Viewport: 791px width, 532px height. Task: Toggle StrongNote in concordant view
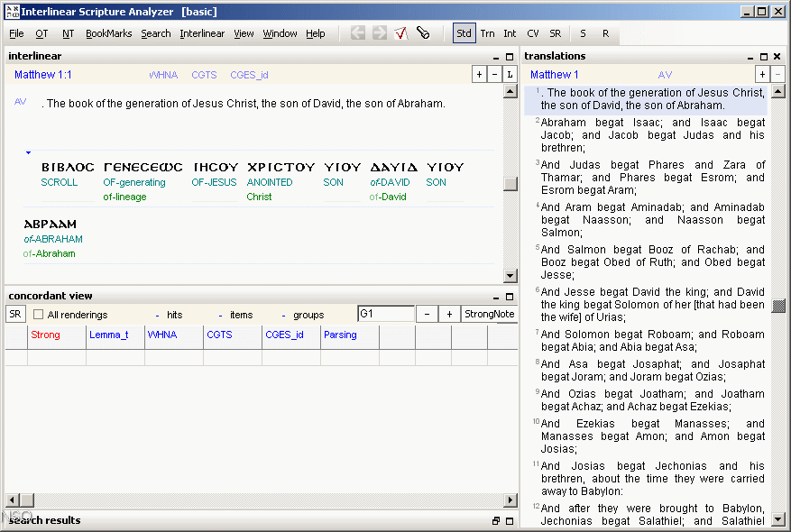488,314
